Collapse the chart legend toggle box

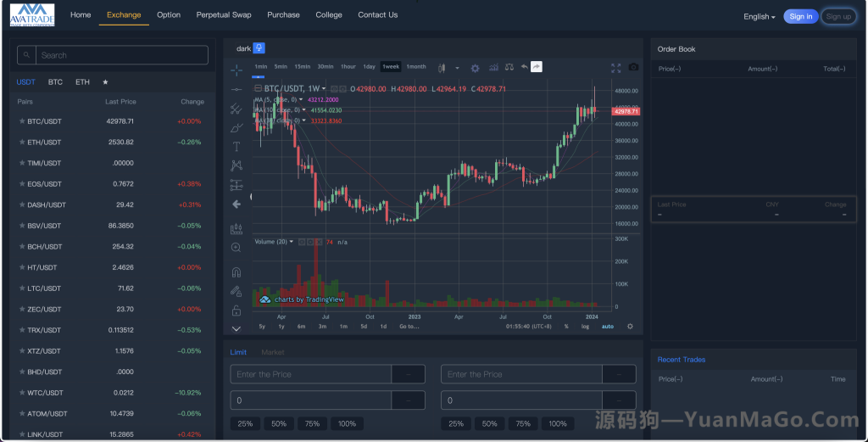258,88
